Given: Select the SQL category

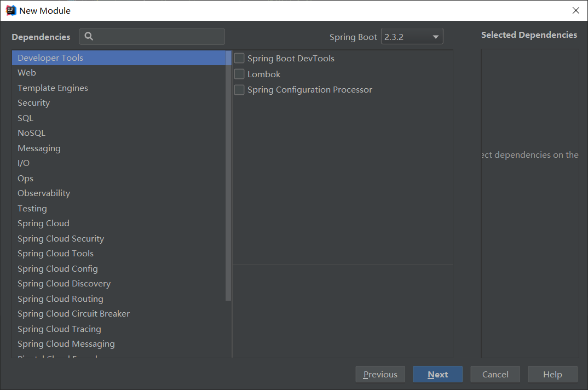Looking at the screenshot, I should click(x=119, y=118).
